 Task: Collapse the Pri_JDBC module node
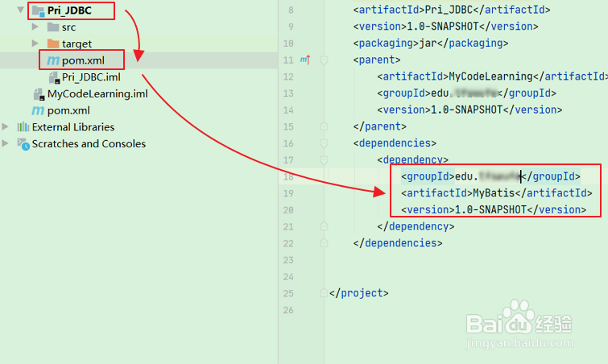point(21,10)
